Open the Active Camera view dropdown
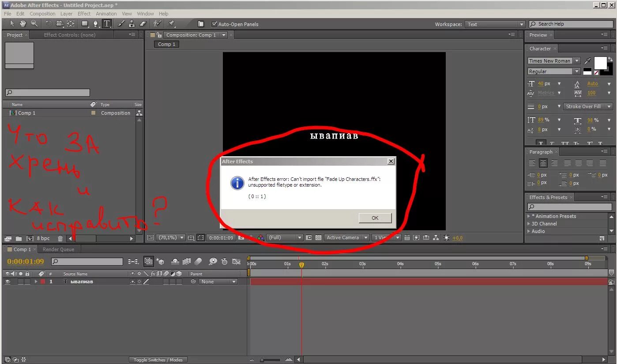The height and width of the screenshot is (364, 617). [x=346, y=237]
